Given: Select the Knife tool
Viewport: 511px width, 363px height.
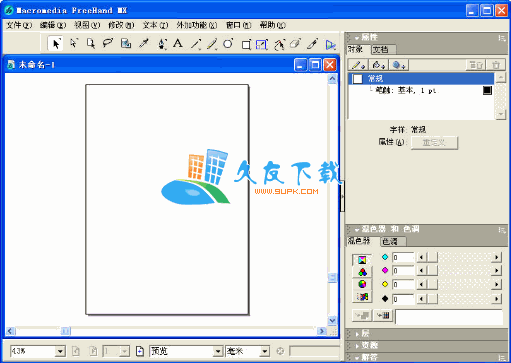Looking at the screenshot, I should (x=312, y=44).
